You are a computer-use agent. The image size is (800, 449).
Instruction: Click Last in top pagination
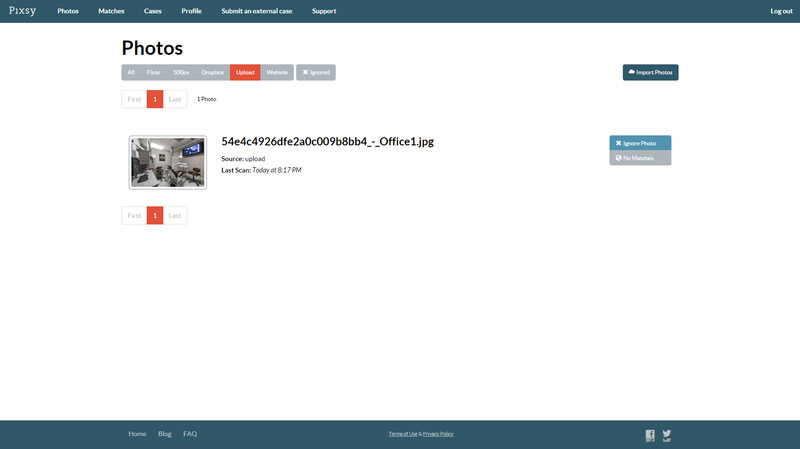pos(175,99)
